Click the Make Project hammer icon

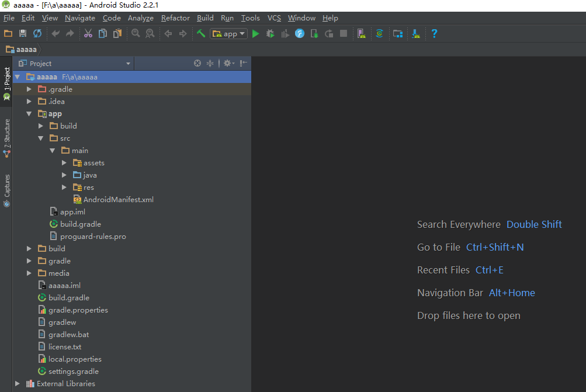click(201, 34)
